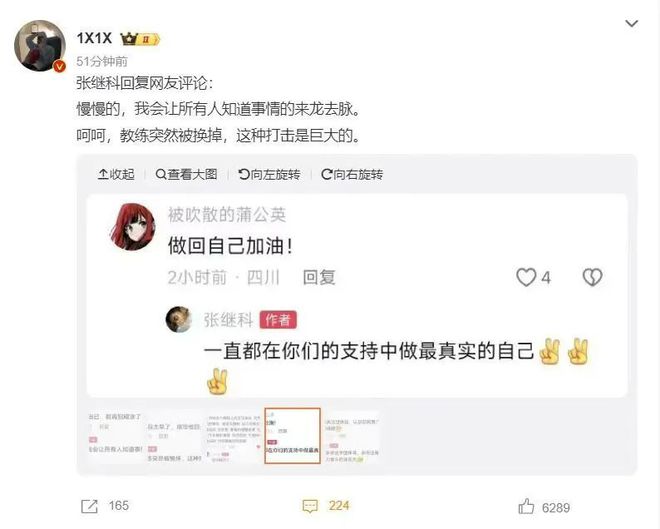Image resolution: width=660 pixels, height=529 pixels.
Task: Select the third image thumbnail
Action: coord(233,436)
